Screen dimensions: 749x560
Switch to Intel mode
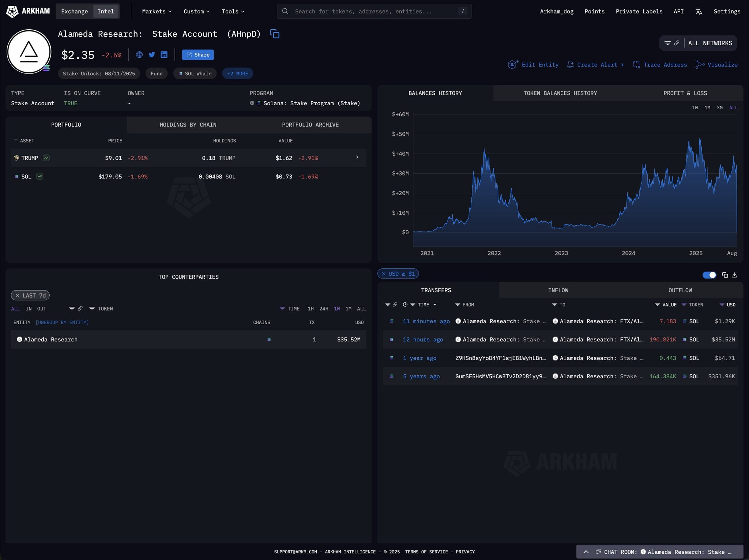tap(106, 11)
